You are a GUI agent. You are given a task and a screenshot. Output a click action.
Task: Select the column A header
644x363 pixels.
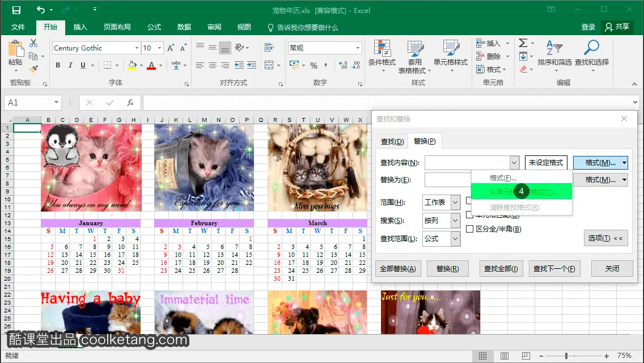[27, 120]
